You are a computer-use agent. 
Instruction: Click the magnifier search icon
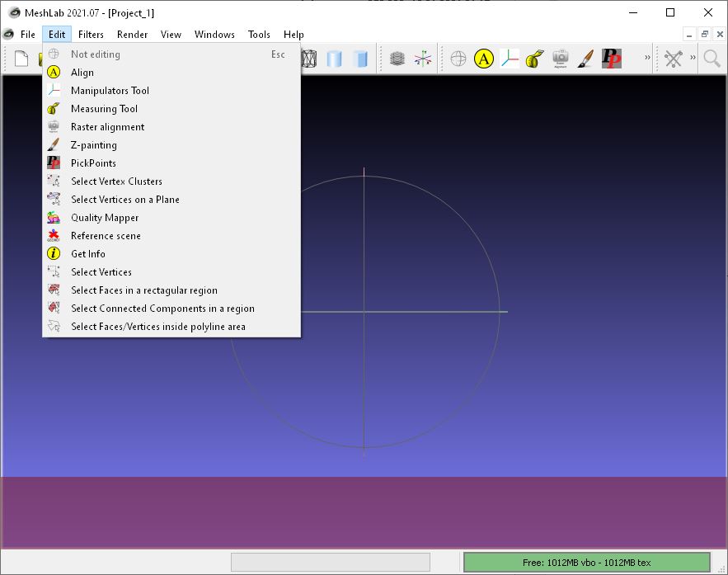(711, 59)
